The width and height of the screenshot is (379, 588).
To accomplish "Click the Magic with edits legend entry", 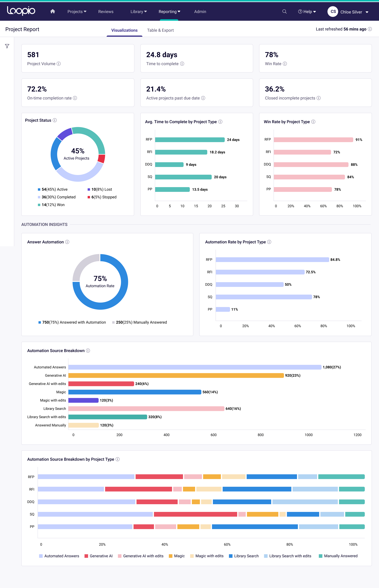I will (207, 556).
